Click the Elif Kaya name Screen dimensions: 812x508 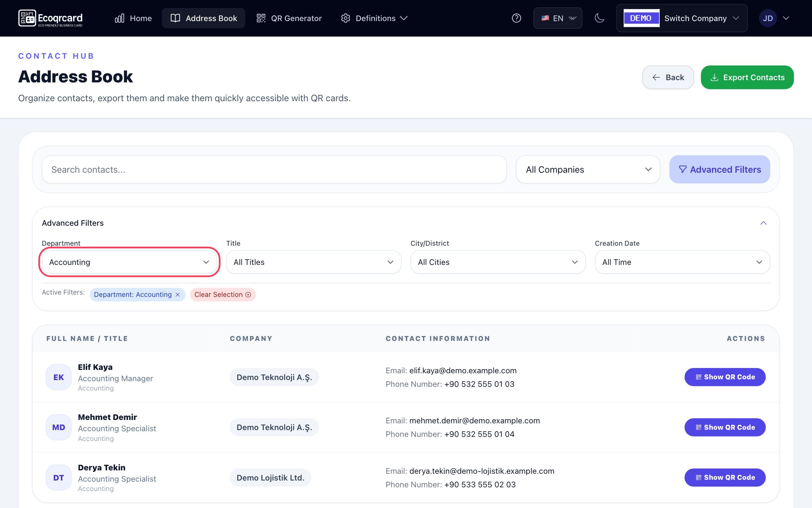click(95, 367)
